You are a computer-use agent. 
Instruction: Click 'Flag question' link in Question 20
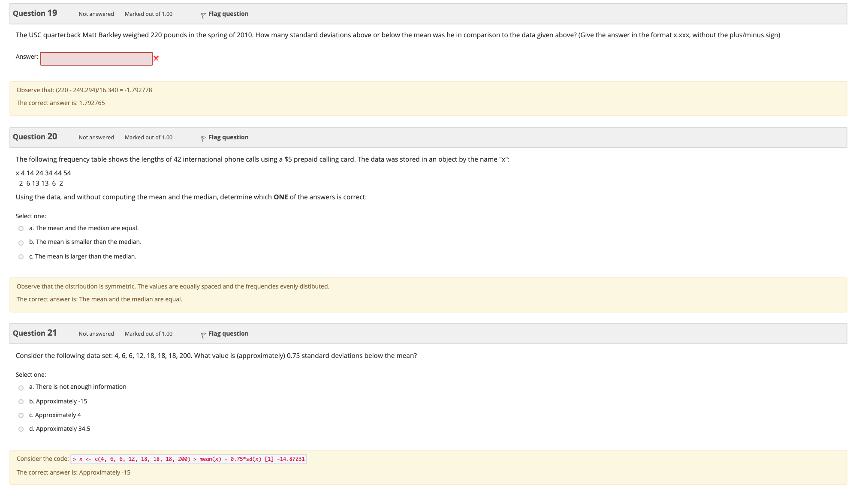pos(228,137)
